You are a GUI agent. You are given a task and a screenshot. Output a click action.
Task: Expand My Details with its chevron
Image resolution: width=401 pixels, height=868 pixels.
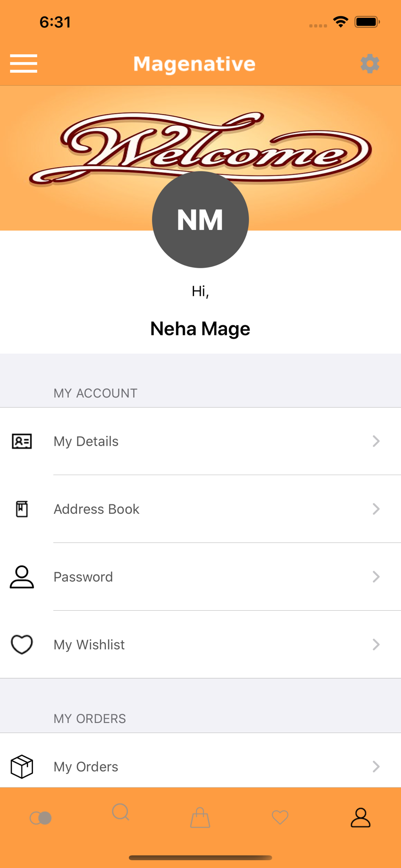coord(376,441)
